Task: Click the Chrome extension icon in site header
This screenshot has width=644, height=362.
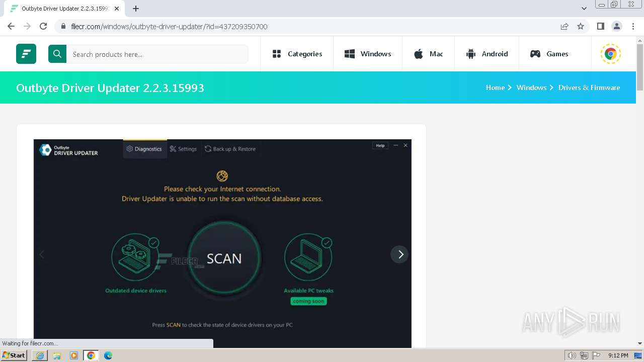Action: pyautogui.click(x=611, y=54)
